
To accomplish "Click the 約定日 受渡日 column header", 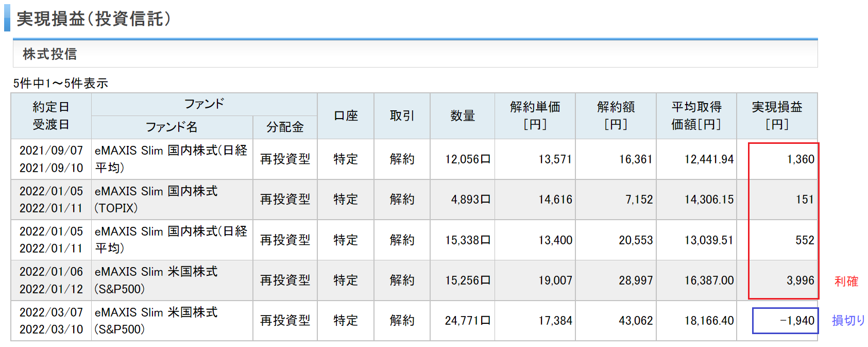I will point(51,115).
